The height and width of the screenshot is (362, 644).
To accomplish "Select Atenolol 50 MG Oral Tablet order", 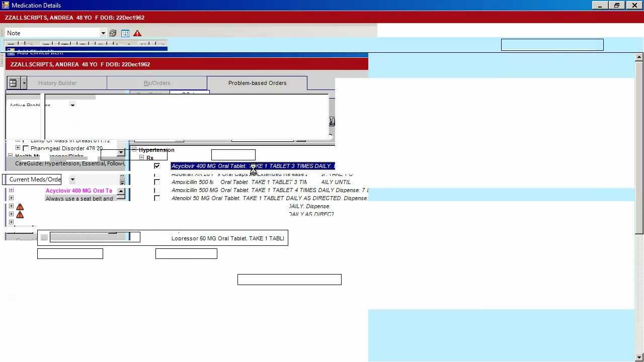I will (x=270, y=198).
